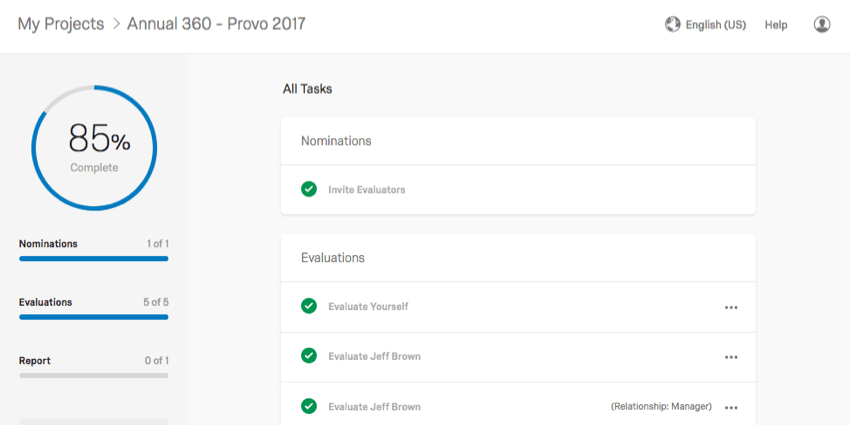The image size is (850, 425).
Task: Open the Evaluate Yourself task
Action: [368, 306]
